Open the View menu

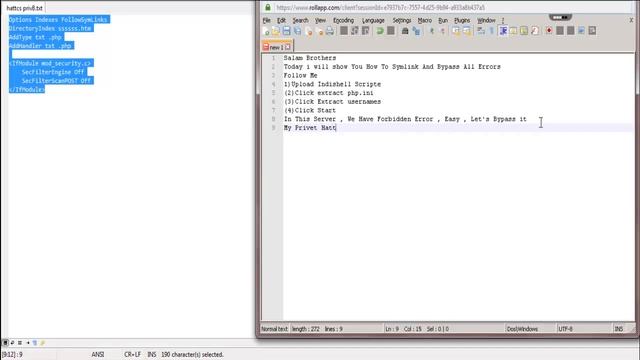click(320, 20)
